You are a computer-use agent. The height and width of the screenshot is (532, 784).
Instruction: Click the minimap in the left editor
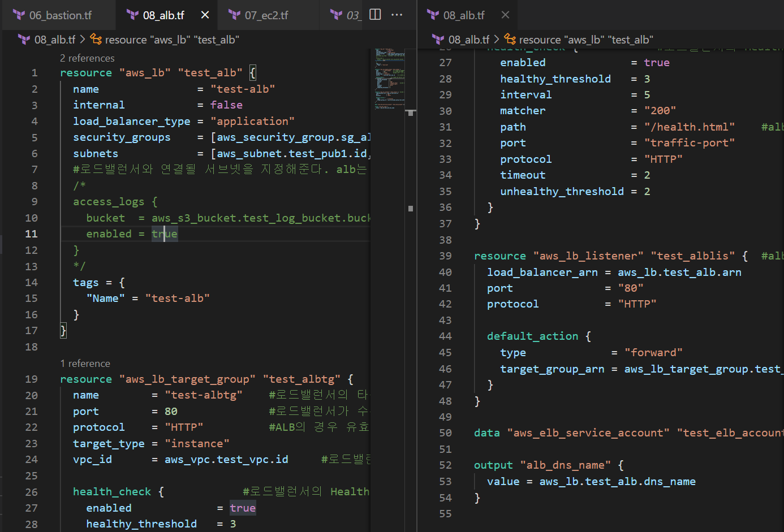tap(390, 79)
